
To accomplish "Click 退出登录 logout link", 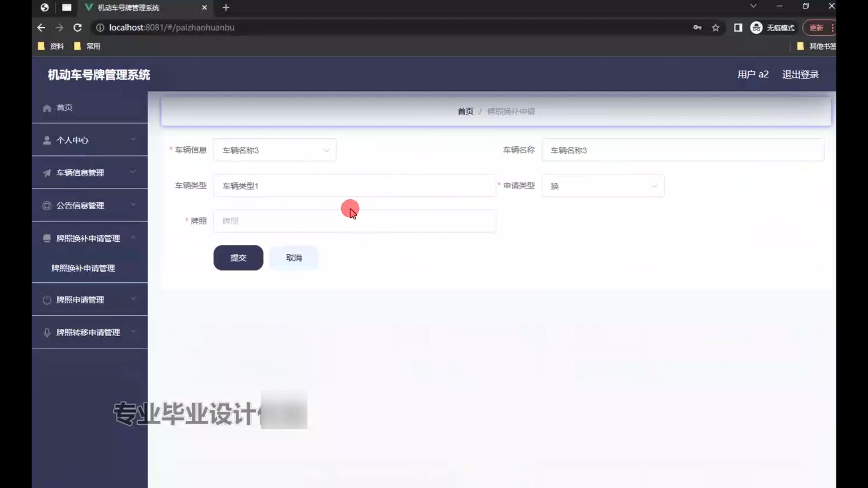I will click(x=800, y=75).
